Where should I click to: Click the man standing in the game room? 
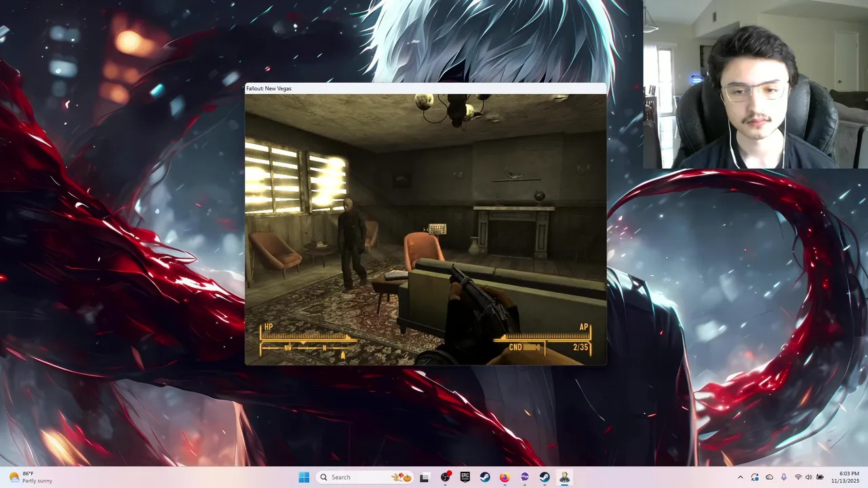click(x=353, y=243)
